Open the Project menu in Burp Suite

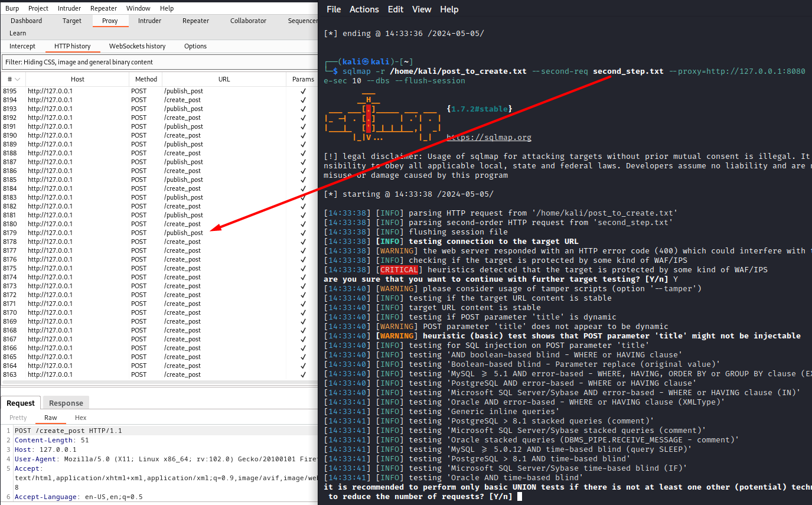38,8
